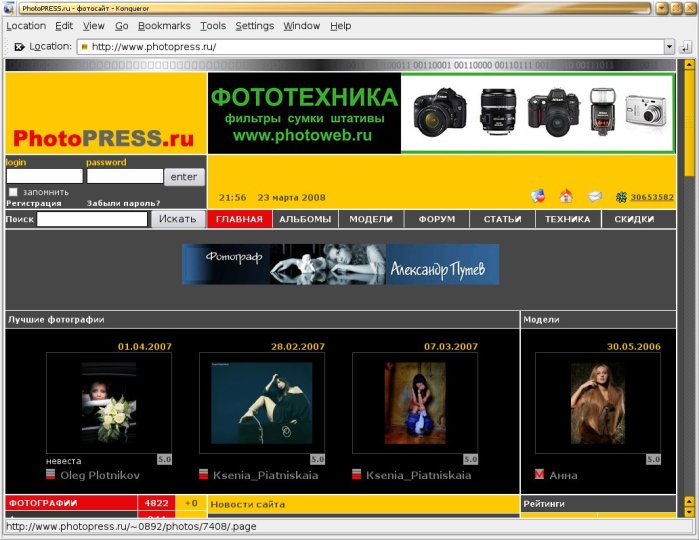
Task: Open the Забыли пароль? link
Action: tap(123, 203)
